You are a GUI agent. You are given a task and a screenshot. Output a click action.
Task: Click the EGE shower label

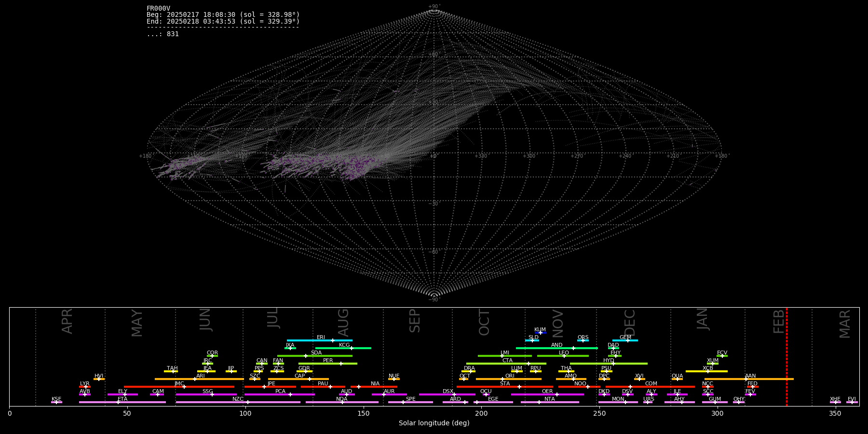tap(493, 399)
